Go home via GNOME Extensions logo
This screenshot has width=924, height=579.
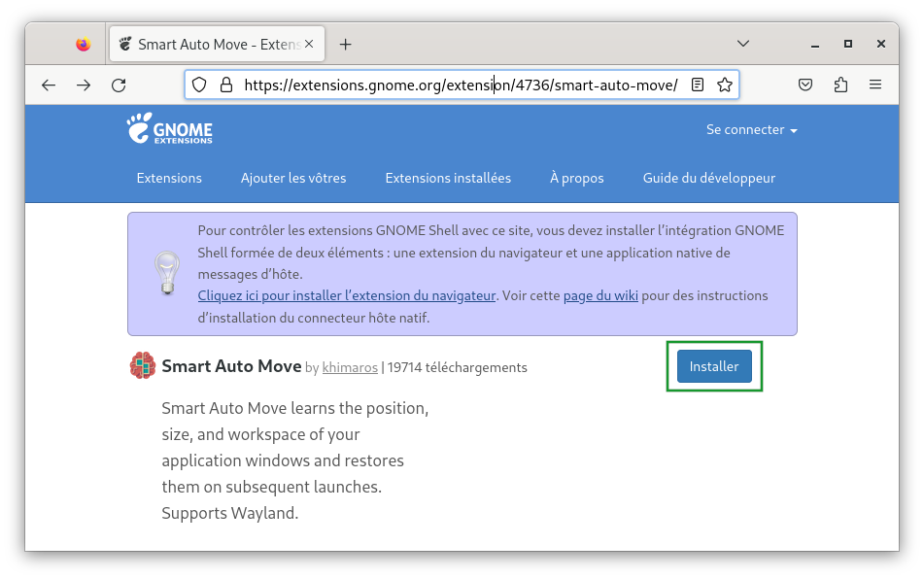pyautogui.click(x=170, y=128)
